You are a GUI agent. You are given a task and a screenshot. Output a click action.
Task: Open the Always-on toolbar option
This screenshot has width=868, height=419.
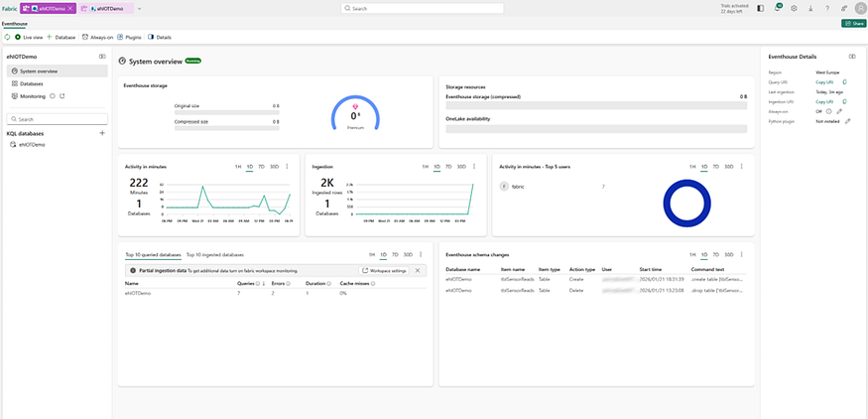click(98, 37)
